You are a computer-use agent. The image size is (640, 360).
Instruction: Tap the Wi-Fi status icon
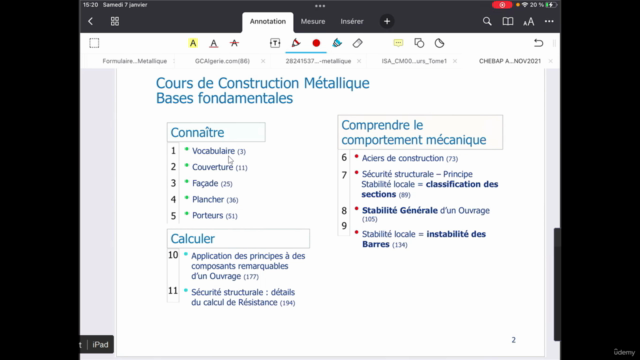tap(525, 5)
